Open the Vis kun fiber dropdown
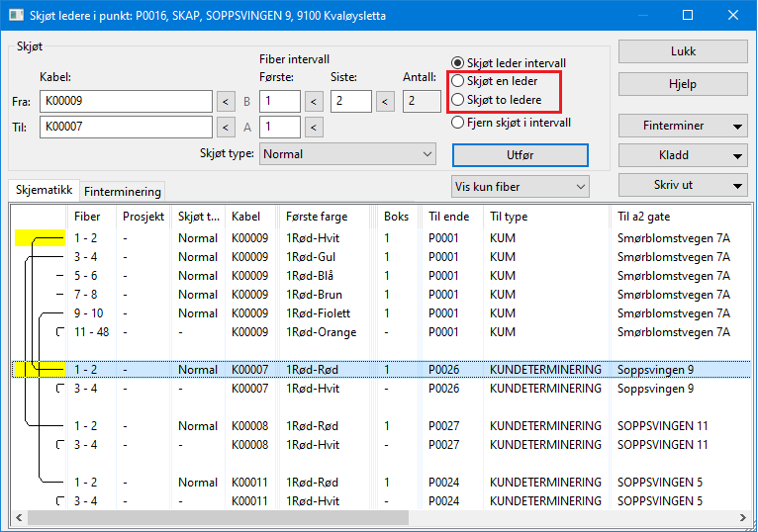The image size is (758, 532). point(521,187)
